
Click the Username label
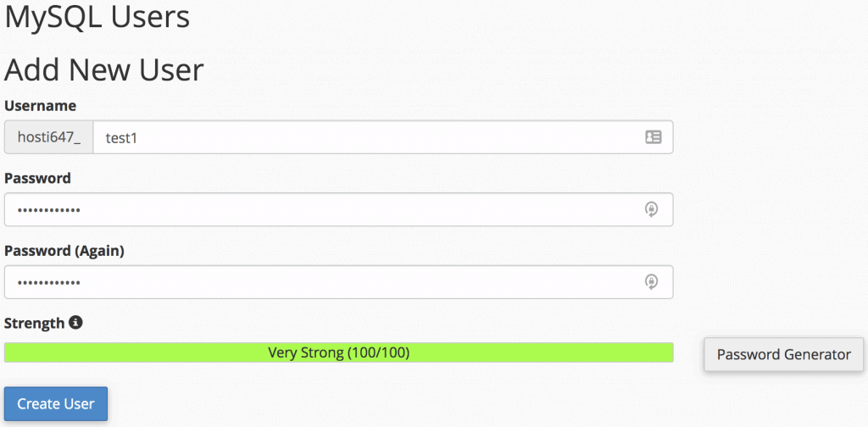coord(40,106)
